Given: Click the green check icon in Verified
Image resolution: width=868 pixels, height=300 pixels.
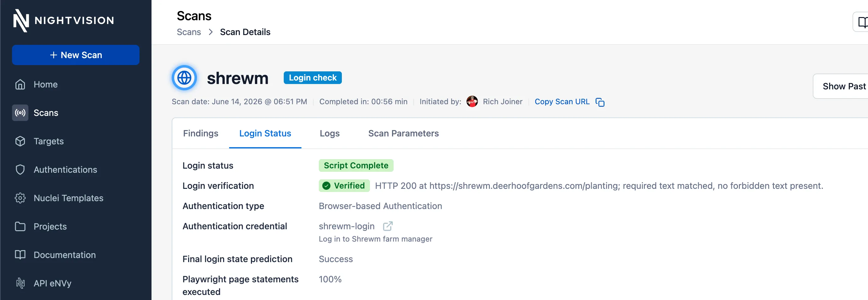Looking at the screenshot, I should pyautogui.click(x=326, y=186).
